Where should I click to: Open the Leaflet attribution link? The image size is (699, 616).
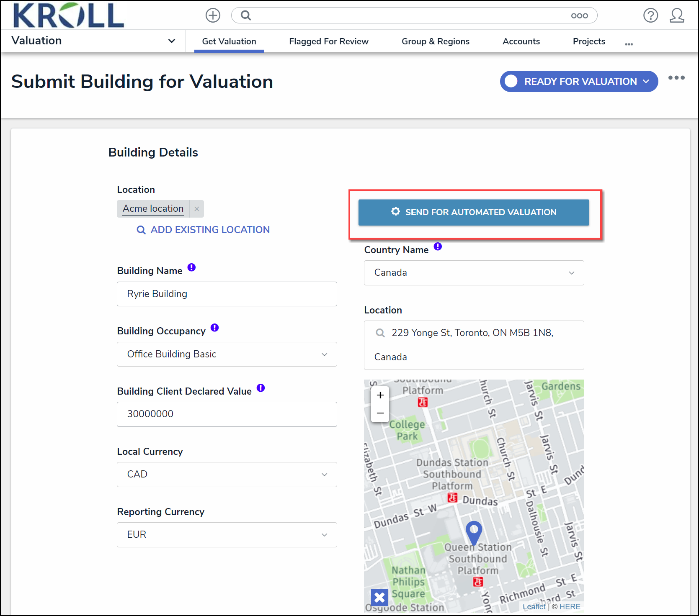[x=534, y=607]
